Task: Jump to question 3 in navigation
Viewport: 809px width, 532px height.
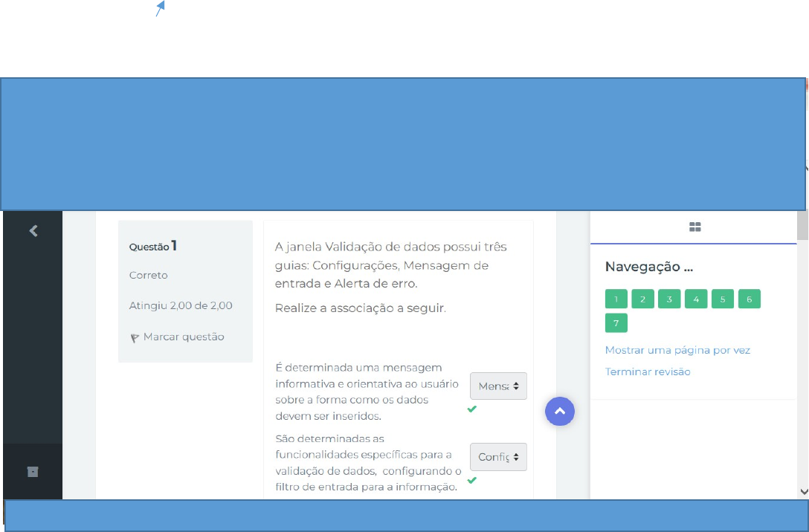Action: [669, 299]
